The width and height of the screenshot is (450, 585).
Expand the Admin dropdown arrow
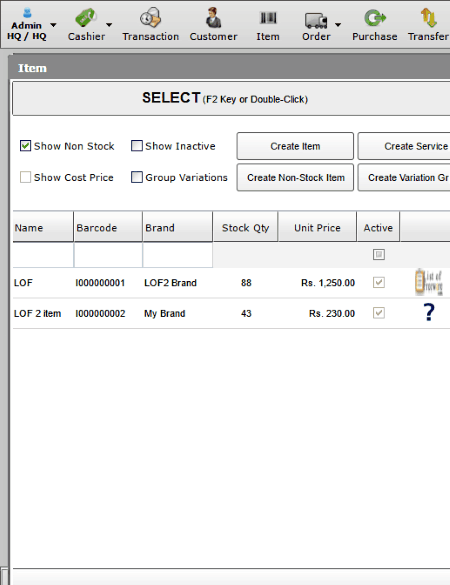(x=53, y=25)
